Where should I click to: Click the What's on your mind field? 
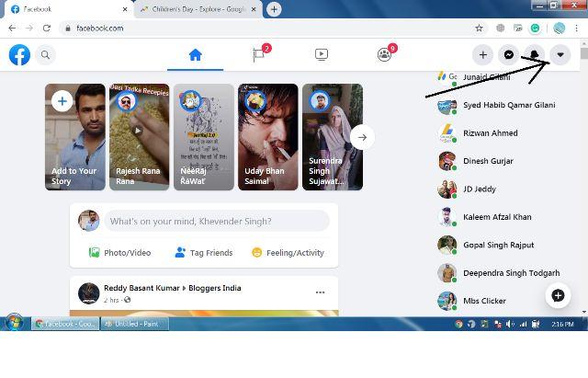click(x=217, y=221)
